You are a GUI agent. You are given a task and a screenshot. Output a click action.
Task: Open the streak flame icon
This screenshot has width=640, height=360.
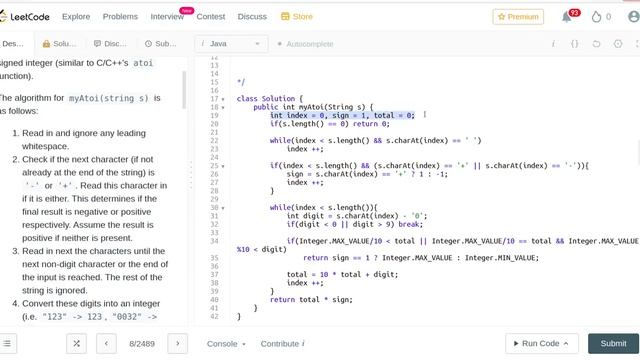tap(596, 17)
